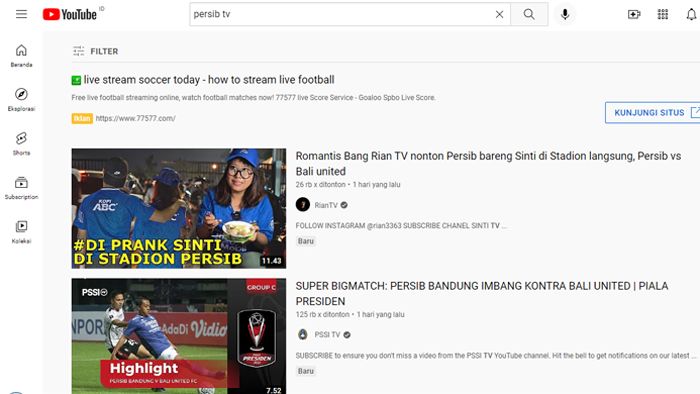Go to Beranda in the sidebar

point(21,56)
